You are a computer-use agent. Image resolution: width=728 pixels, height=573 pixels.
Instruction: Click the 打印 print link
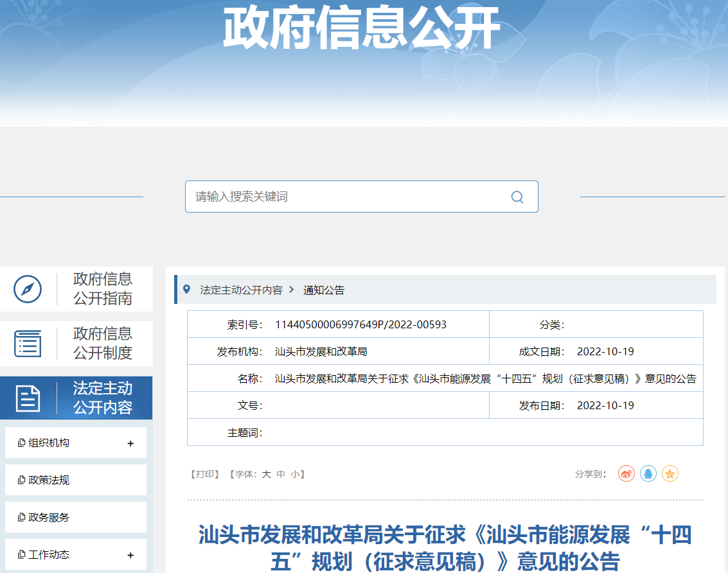point(205,475)
